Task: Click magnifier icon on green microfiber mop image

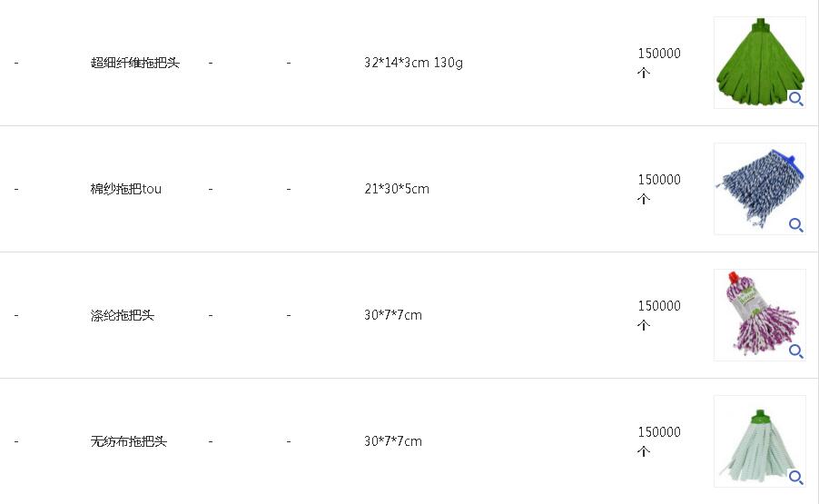Action: (795, 99)
